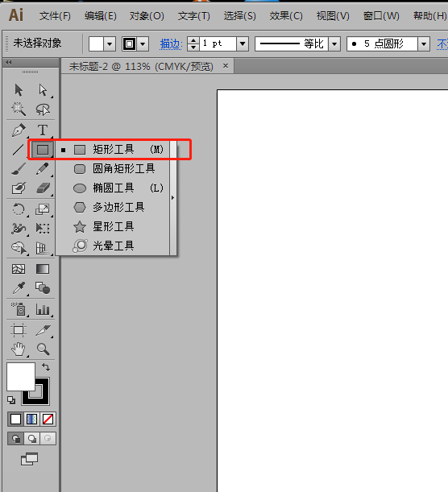Select the Paintbrush tool
448x492 pixels.
[19, 169]
